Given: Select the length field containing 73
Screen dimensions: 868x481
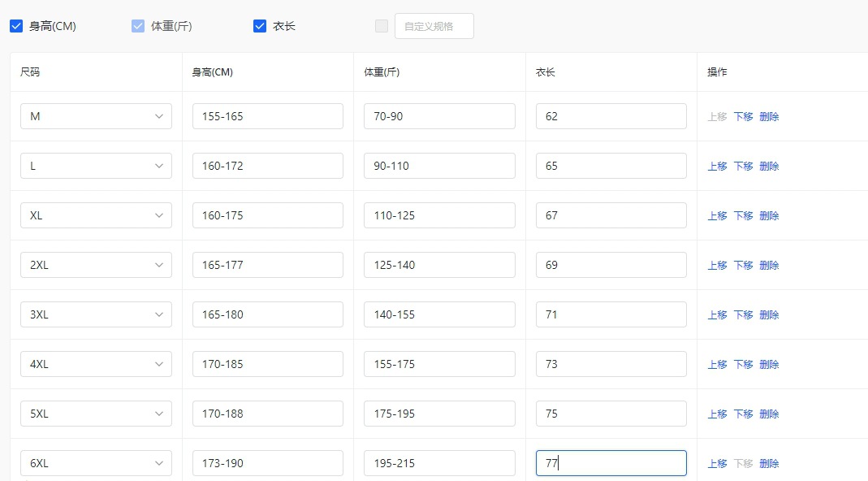Looking at the screenshot, I should click(x=611, y=364).
